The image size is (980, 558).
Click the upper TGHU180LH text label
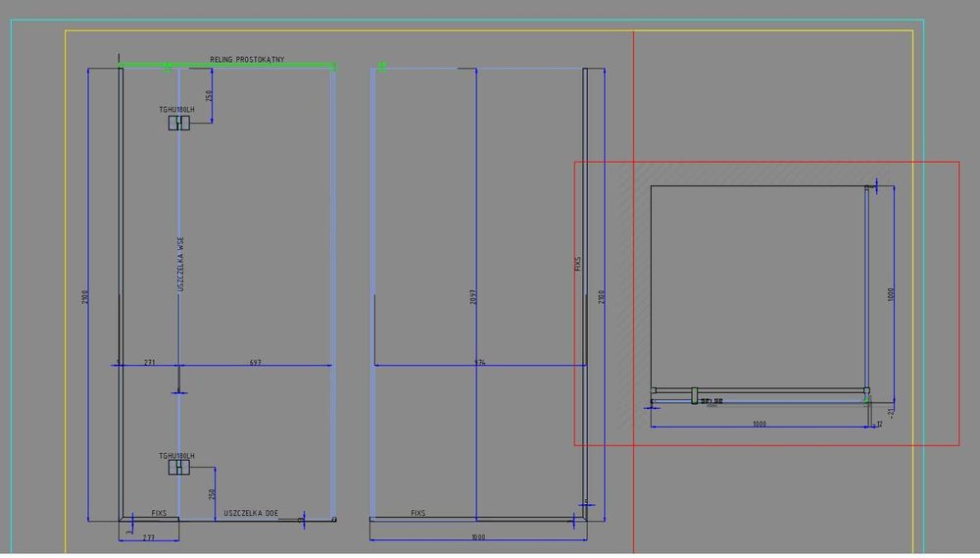click(176, 110)
